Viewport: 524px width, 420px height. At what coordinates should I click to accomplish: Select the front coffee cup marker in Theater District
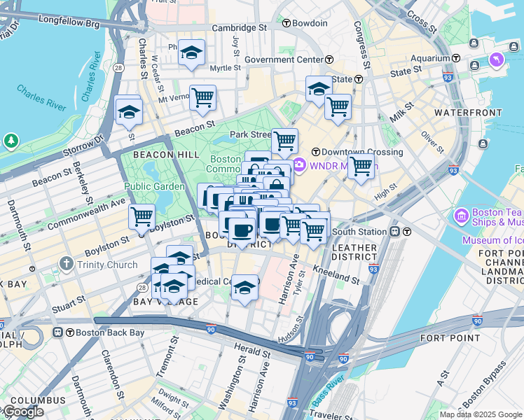(x=242, y=232)
